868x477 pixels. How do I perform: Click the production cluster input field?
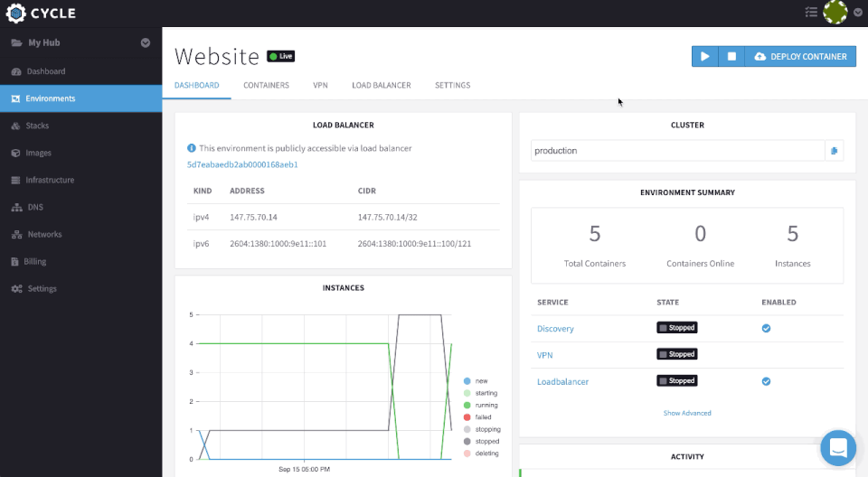[677, 151]
